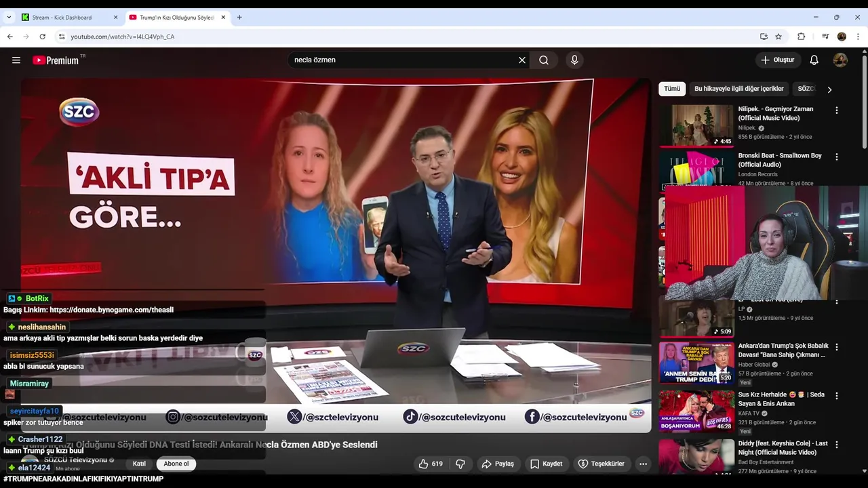
Task: Open the Sus Kız Herhalde thumbnail
Action: coord(696,411)
